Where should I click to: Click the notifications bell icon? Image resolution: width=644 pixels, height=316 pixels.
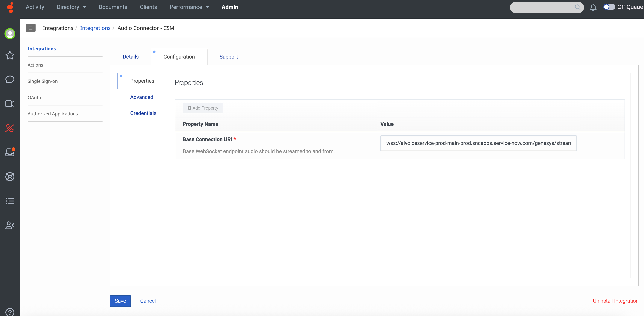[593, 7]
